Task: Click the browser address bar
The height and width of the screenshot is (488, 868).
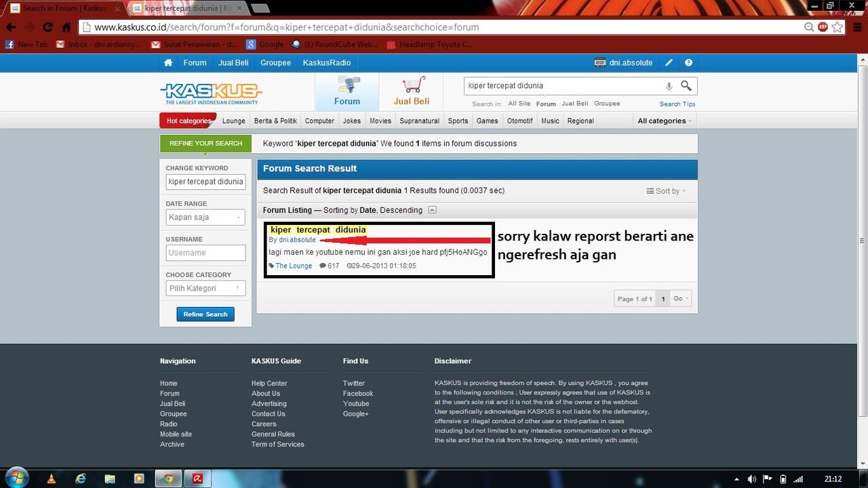Action: (x=441, y=27)
